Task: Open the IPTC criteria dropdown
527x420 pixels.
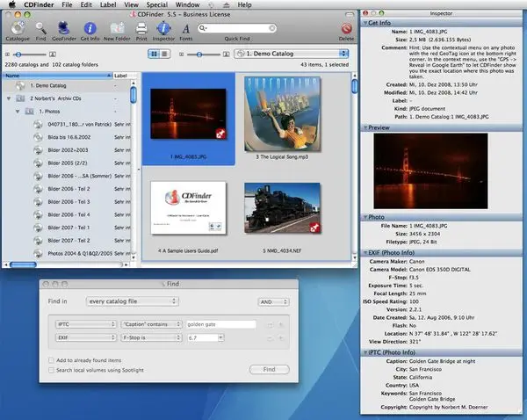Action: (86, 324)
